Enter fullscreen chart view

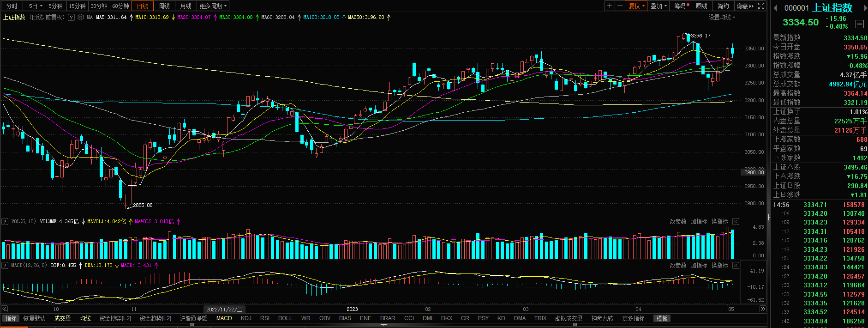tap(761, 6)
